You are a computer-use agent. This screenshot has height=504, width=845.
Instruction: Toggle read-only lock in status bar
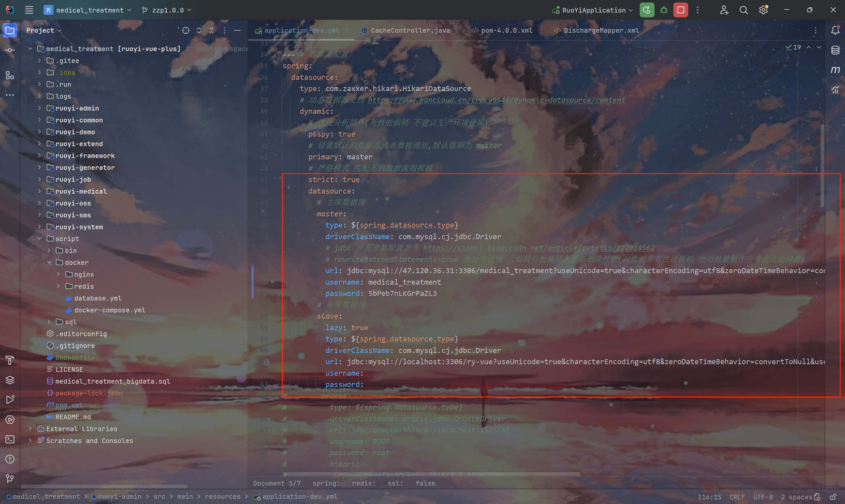[x=833, y=497]
